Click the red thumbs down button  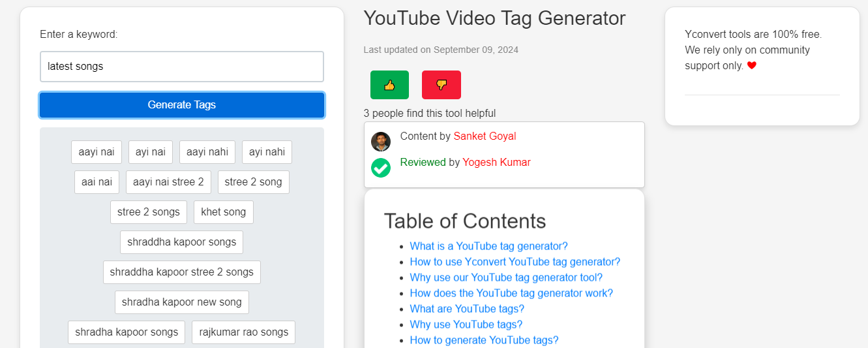click(x=441, y=85)
